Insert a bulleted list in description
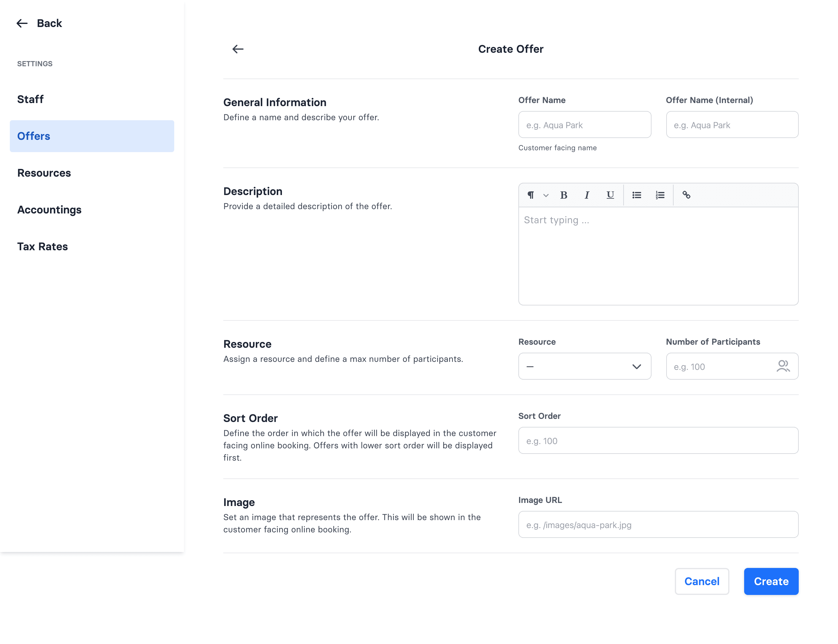 [636, 195]
